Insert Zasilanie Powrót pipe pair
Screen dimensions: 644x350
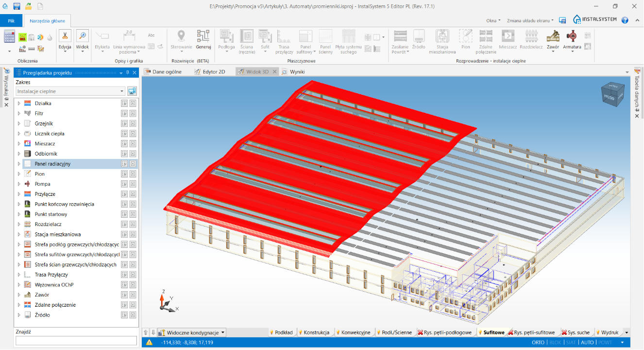[400, 41]
